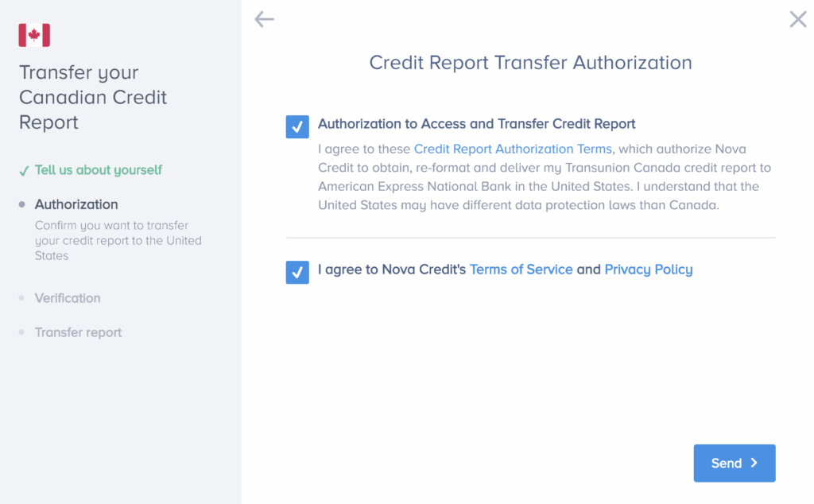814x504 pixels.
Task: Click the checkmark inside the first authorization checkbox
Action: point(297,126)
